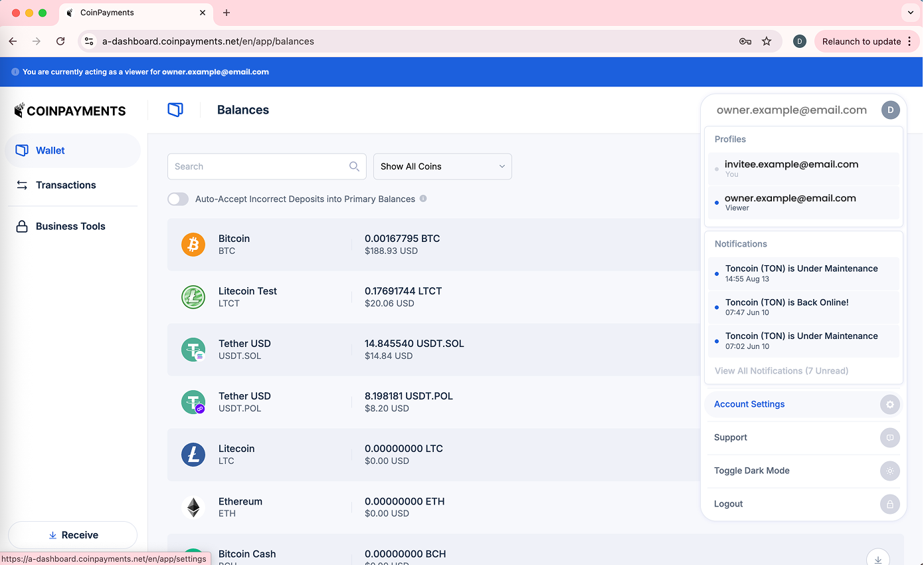Click the info icon beside Auto-Accept label

tap(423, 199)
